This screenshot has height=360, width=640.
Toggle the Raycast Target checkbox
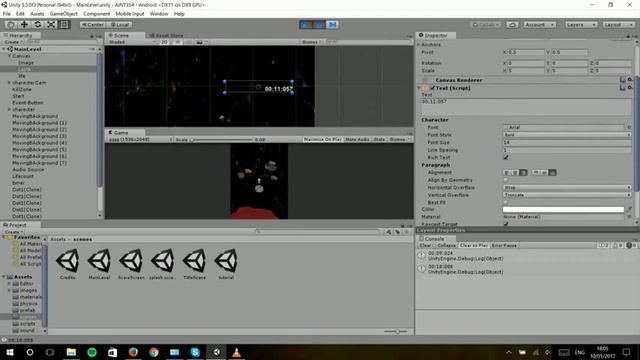point(506,224)
